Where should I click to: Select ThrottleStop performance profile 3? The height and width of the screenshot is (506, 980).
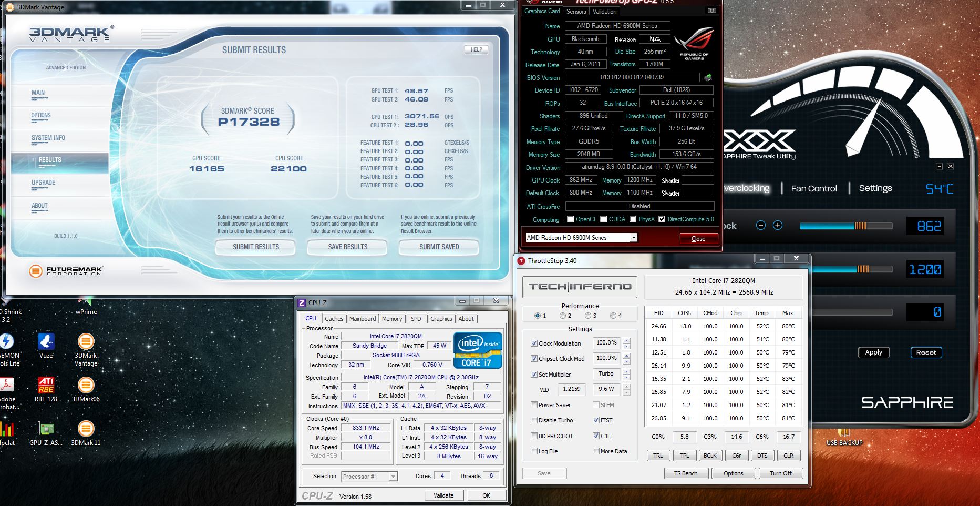click(587, 316)
